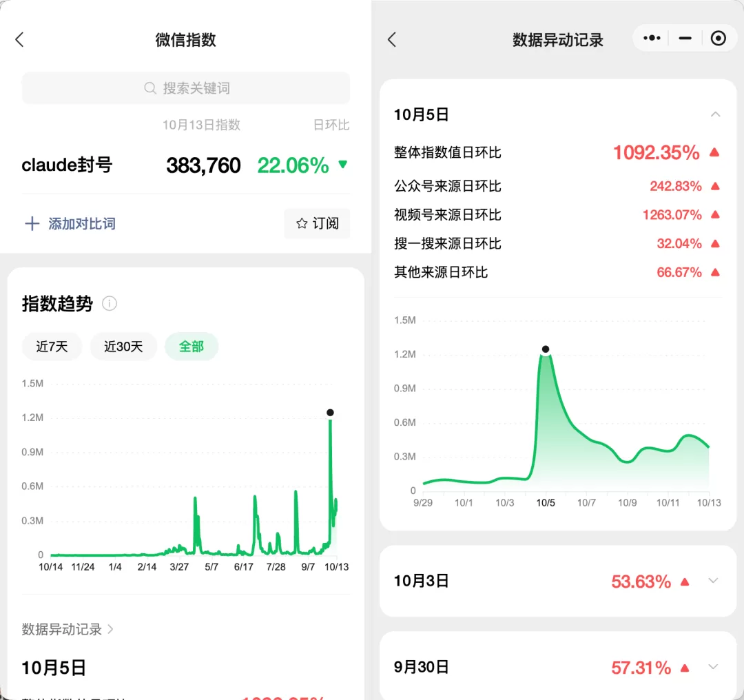The width and height of the screenshot is (744, 700).
Task: Click the 搜一搜来源日环比 row label
Action: pyautogui.click(x=448, y=243)
